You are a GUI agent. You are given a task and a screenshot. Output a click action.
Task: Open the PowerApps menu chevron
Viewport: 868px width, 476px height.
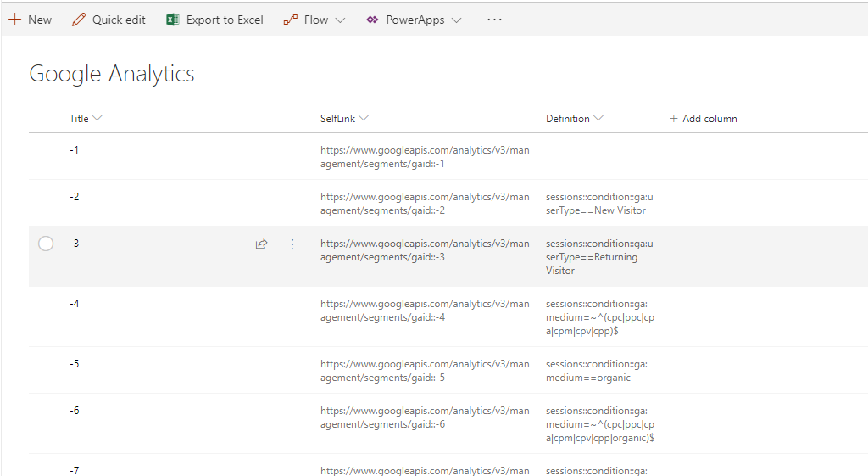click(x=457, y=20)
